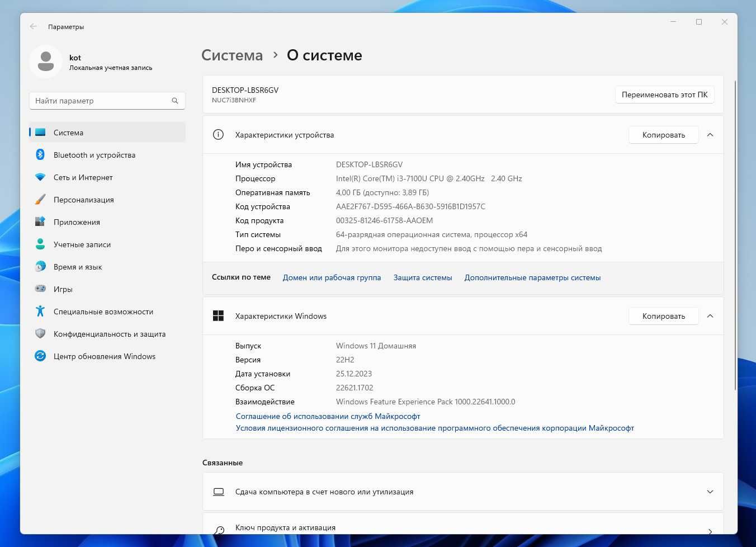Click the paintbrush Персонализация icon
Viewport: 756px width, 547px height.
[40, 200]
